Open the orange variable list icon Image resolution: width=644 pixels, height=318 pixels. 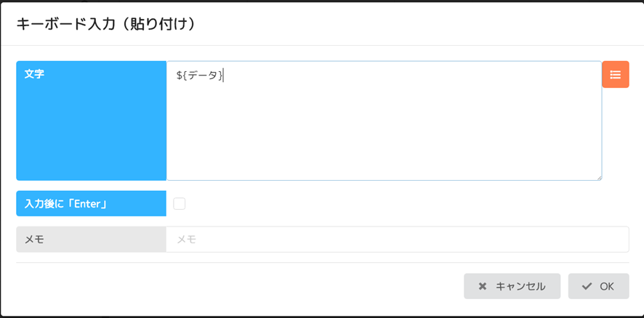click(x=615, y=74)
